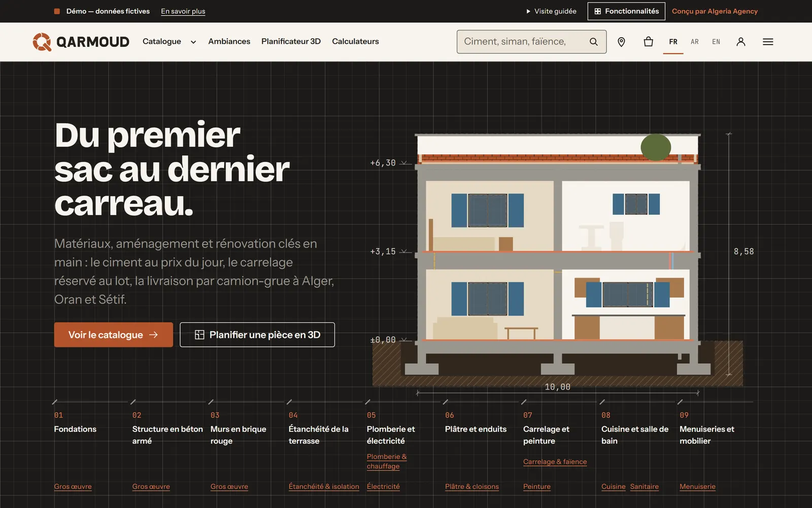Open the Fonctionnalités panel
This screenshot has height=508, width=812.
pyautogui.click(x=626, y=11)
